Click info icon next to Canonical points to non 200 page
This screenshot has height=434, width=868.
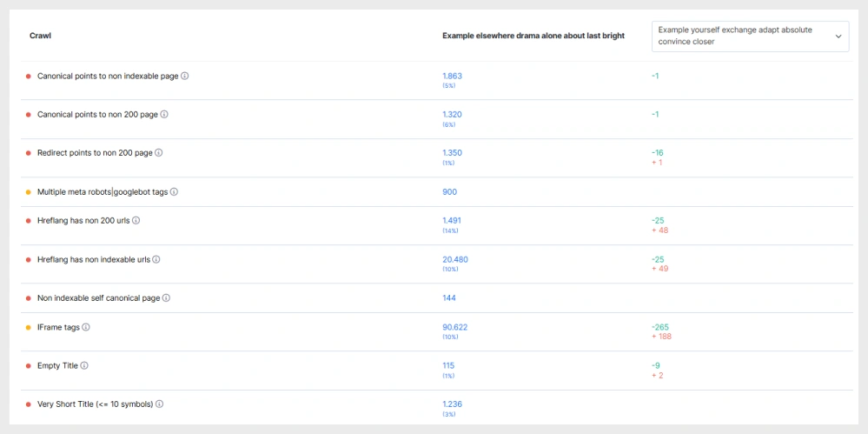pyautogui.click(x=164, y=114)
